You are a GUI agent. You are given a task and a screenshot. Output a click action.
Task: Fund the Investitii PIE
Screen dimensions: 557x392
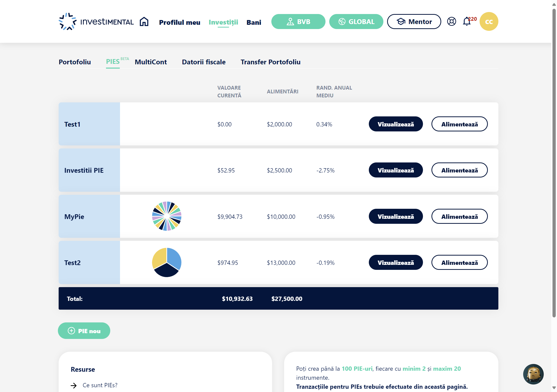click(460, 170)
